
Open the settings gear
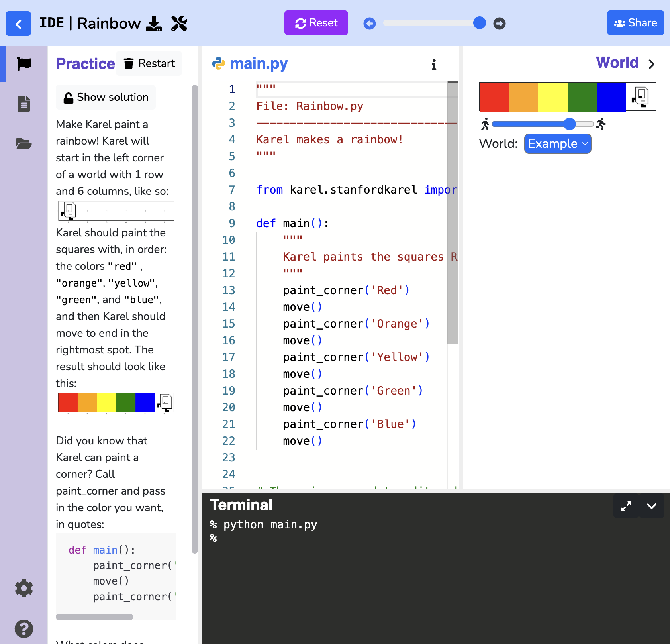(x=24, y=588)
